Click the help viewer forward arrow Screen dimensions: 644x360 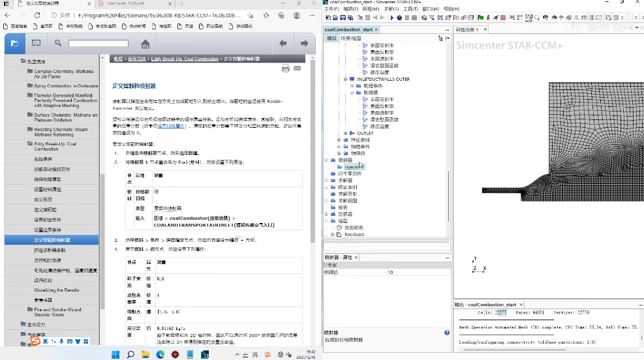tap(304, 44)
